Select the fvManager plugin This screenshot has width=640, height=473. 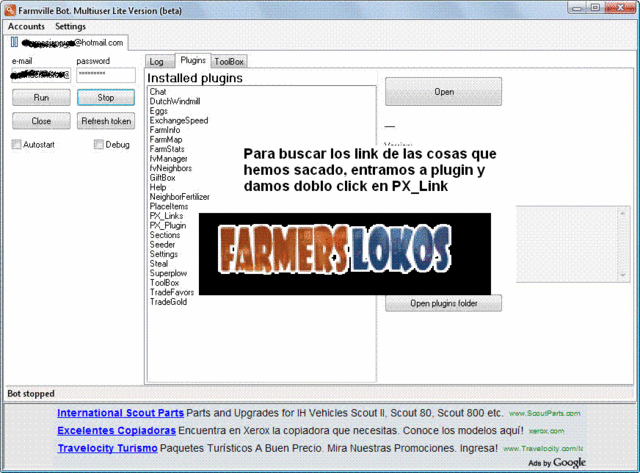[168, 159]
